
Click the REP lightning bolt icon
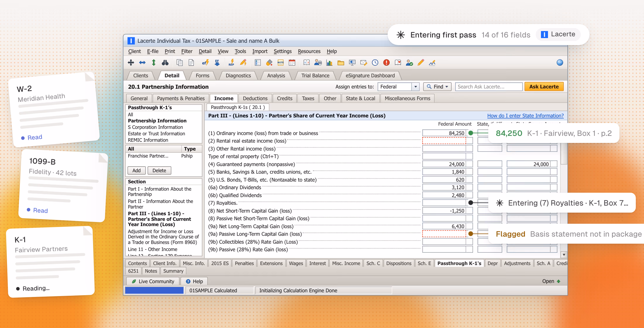click(x=232, y=63)
